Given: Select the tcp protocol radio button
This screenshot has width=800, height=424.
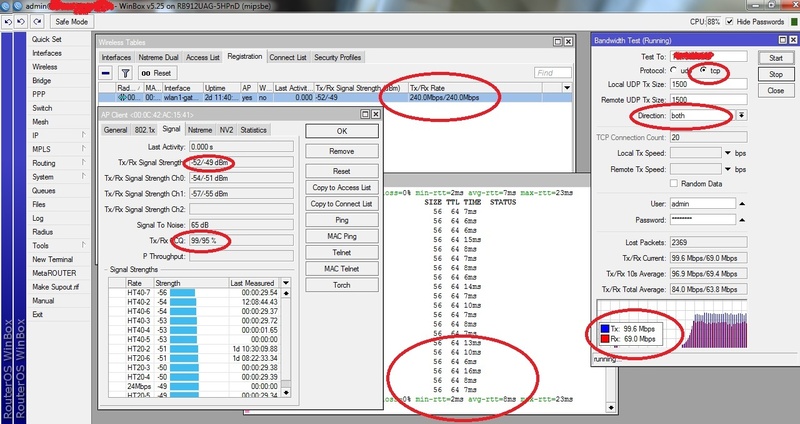Looking at the screenshot, I should click(x=704, y=70).
